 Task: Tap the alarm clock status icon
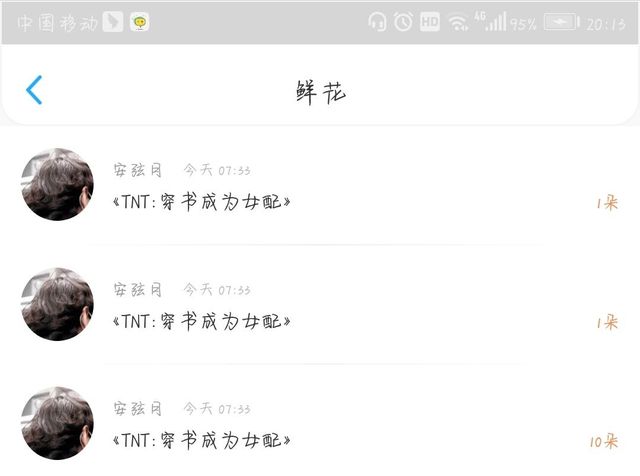click(403, 22)
